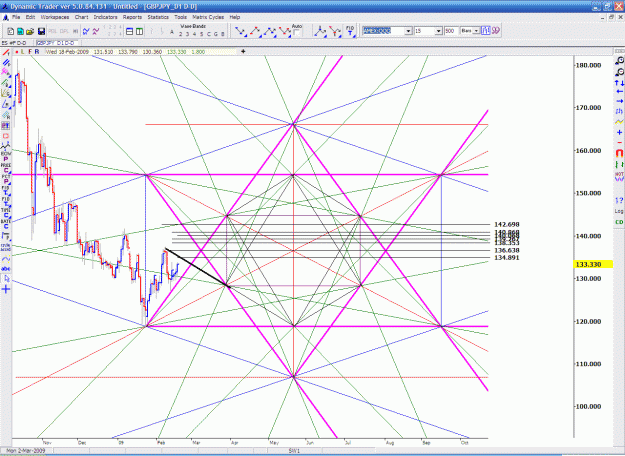Click the purple 99 icon
Viewport: 625px width, 456px height.
coord(496,31)
